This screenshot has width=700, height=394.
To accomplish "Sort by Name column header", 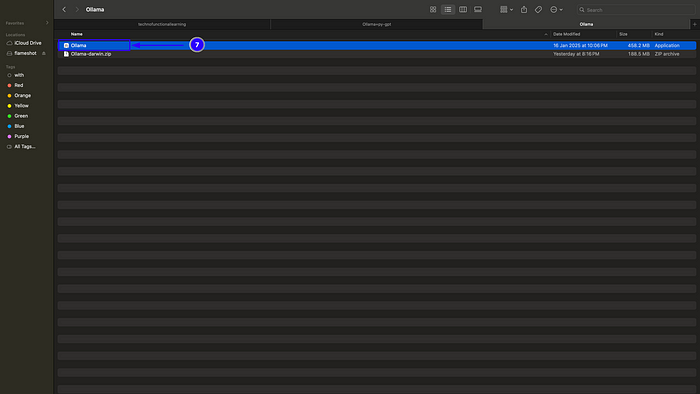I will pyautogui.click(x=77, y=34).
